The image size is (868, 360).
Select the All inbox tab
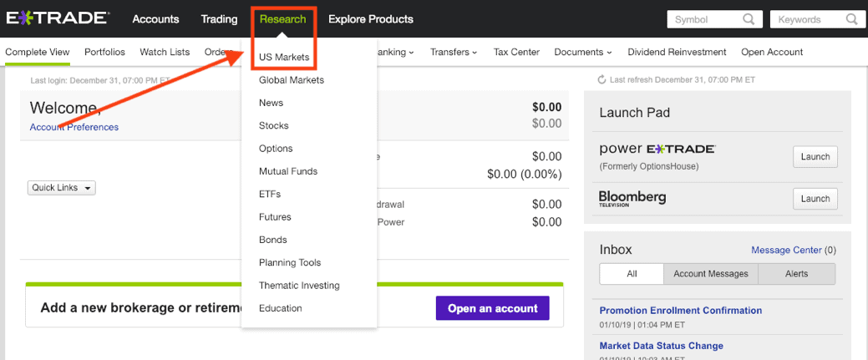click(632, 274)
